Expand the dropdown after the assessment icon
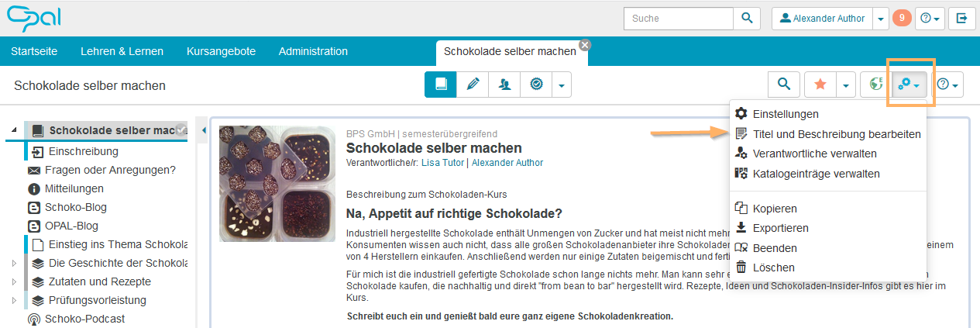Screen dimensions: 980x328 point(562,85)
